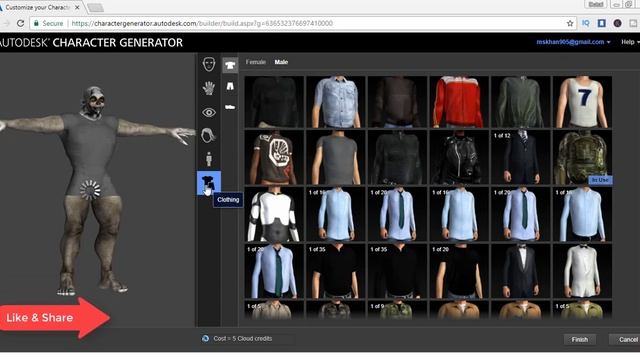Screen dimensions: 640x360
Task: Click the Cancel button
Action: click(628, 339)
